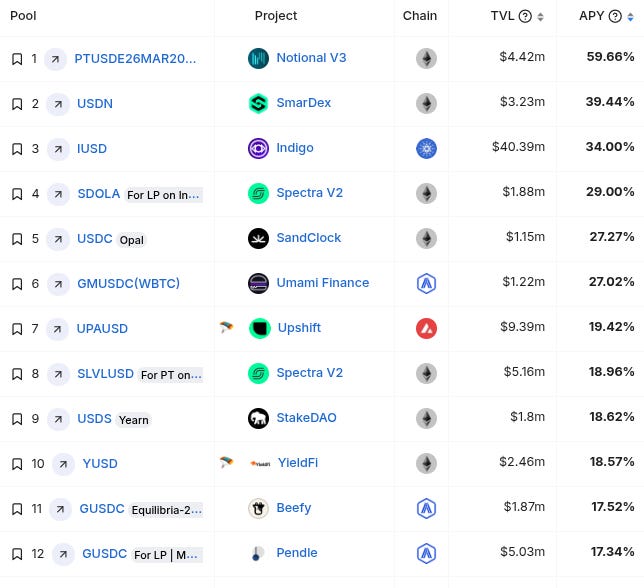
Task: Show TVL help tooltip icon
Action: (x=525, y=16)
